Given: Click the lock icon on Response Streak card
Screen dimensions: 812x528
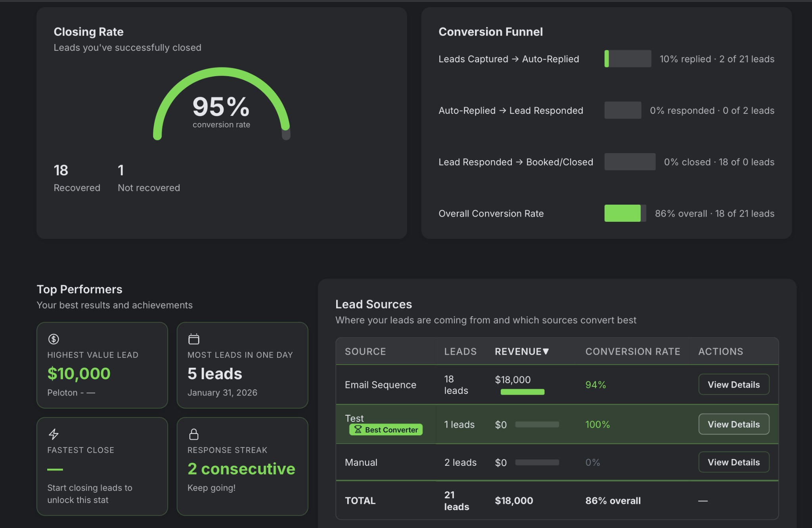Looking at the screenshot, I should pos(194,434).
